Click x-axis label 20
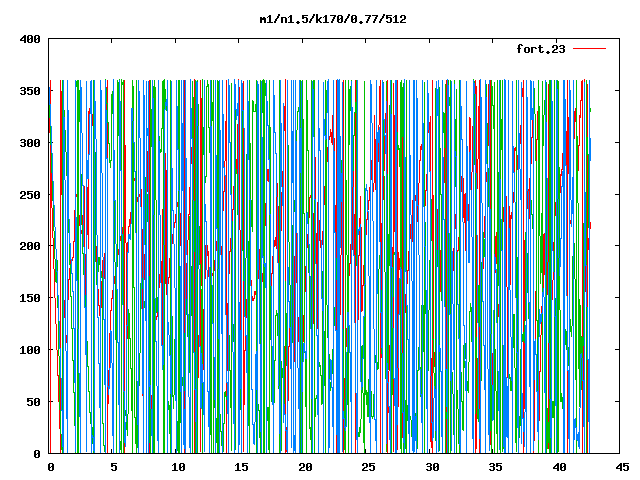 (305, 467)
